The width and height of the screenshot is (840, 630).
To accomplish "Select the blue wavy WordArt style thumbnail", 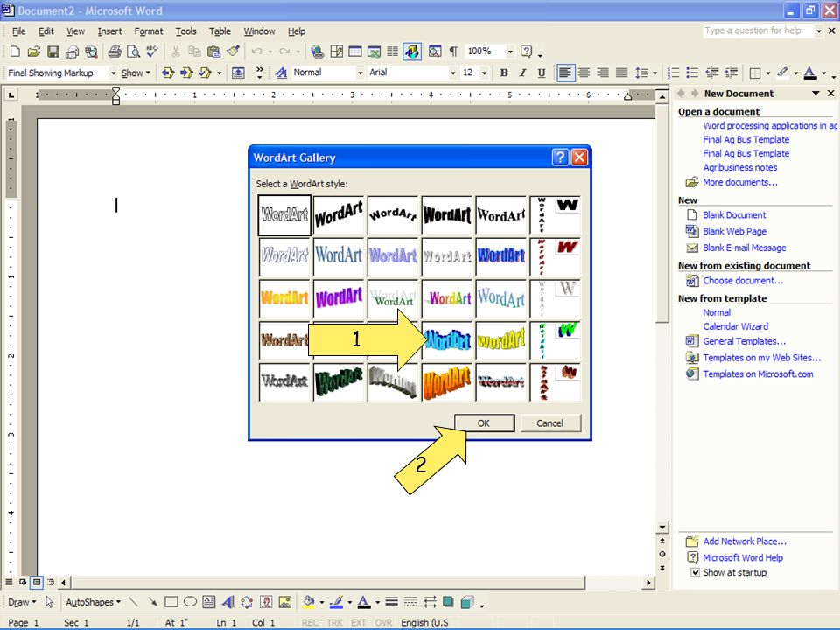I will click(447, 340).
